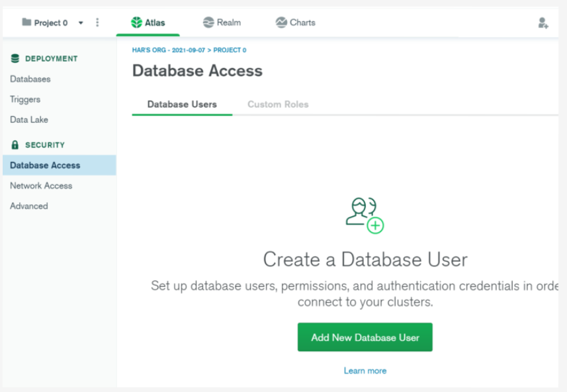The height and width of the screenshot is (392, 567).
Task: Open the project options three-dot menu
Action: click(x=97, y=22)
